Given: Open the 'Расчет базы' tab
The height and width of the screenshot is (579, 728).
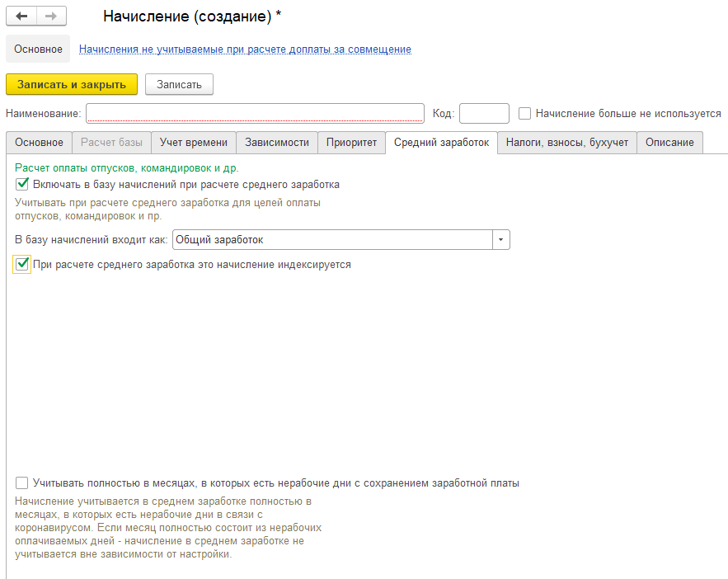Looking at the screenshot, I should coord(111,143).
